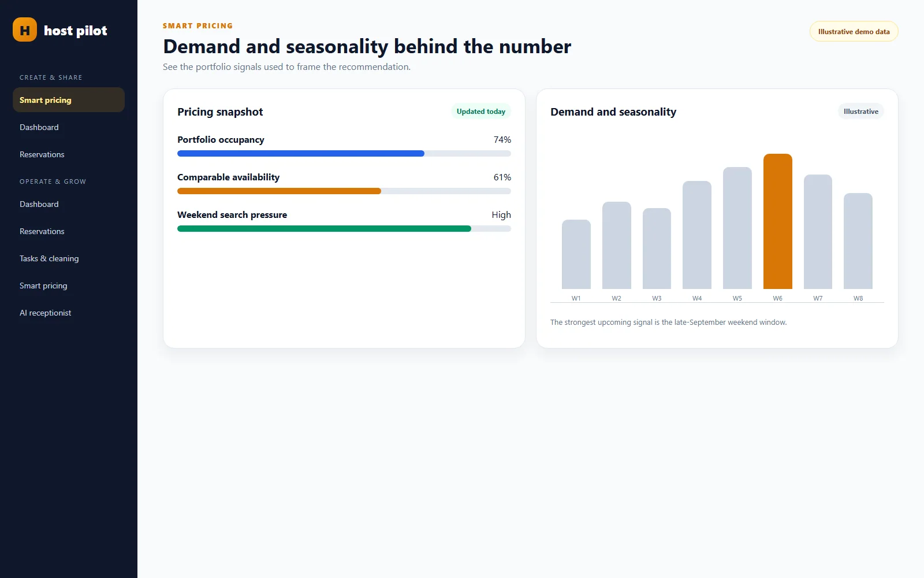Click the late-September weekend window note
The height and width of the screenshot is (578, 924).
[x=668, y=323]
